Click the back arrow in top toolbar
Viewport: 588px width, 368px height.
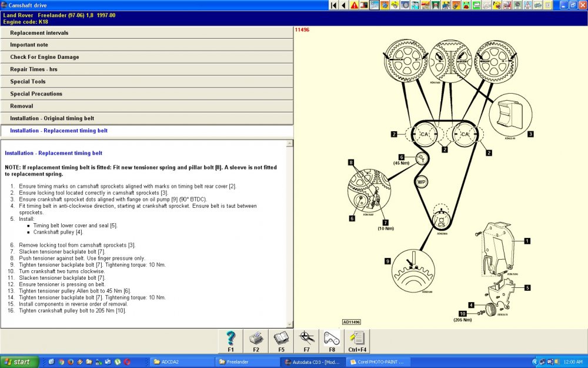point(343,5)
